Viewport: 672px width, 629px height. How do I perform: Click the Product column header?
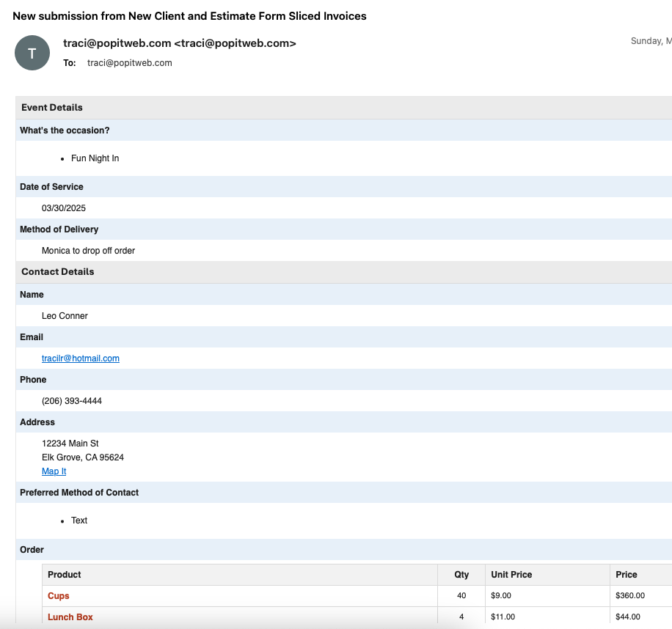[x=65, y=575]
